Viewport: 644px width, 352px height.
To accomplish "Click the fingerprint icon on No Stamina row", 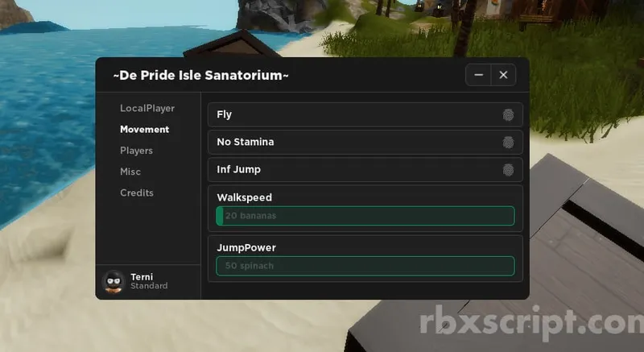I will (x=508, y=143).
